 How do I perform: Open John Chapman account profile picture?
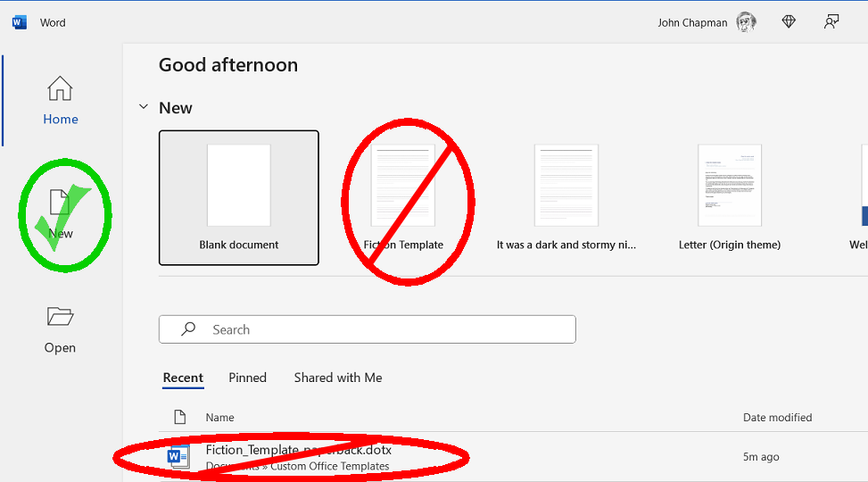click(746, 22)
